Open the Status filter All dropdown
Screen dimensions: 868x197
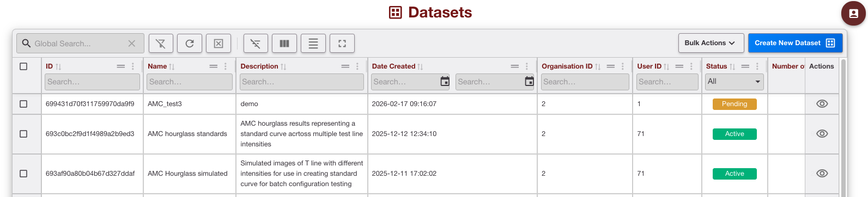pyautogui.click(x=735, y=82)
